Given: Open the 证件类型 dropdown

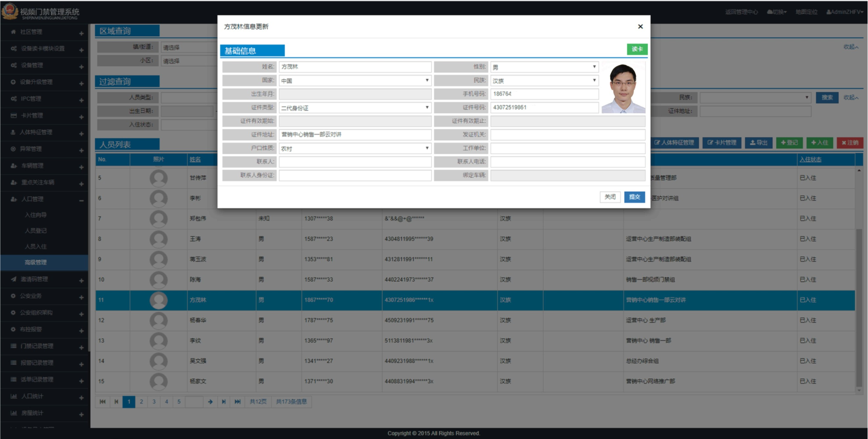Looking at the screenshot, I should coord(355,108).
